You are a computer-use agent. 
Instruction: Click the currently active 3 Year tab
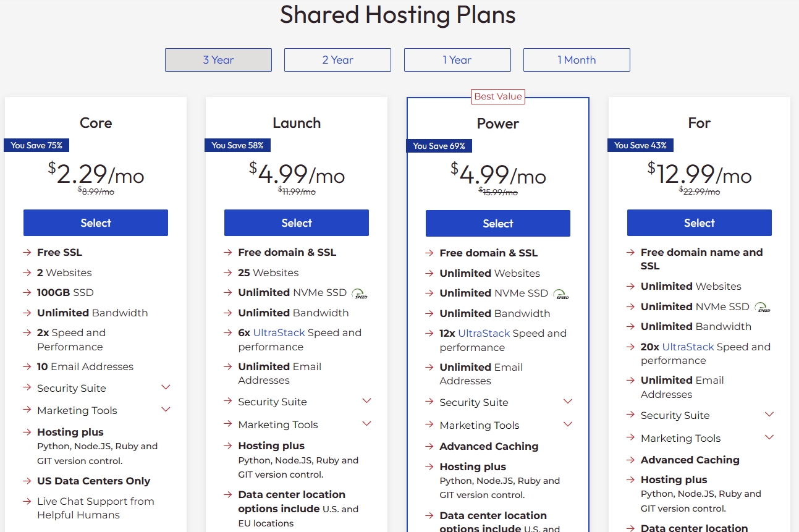(x=218, y=60)
